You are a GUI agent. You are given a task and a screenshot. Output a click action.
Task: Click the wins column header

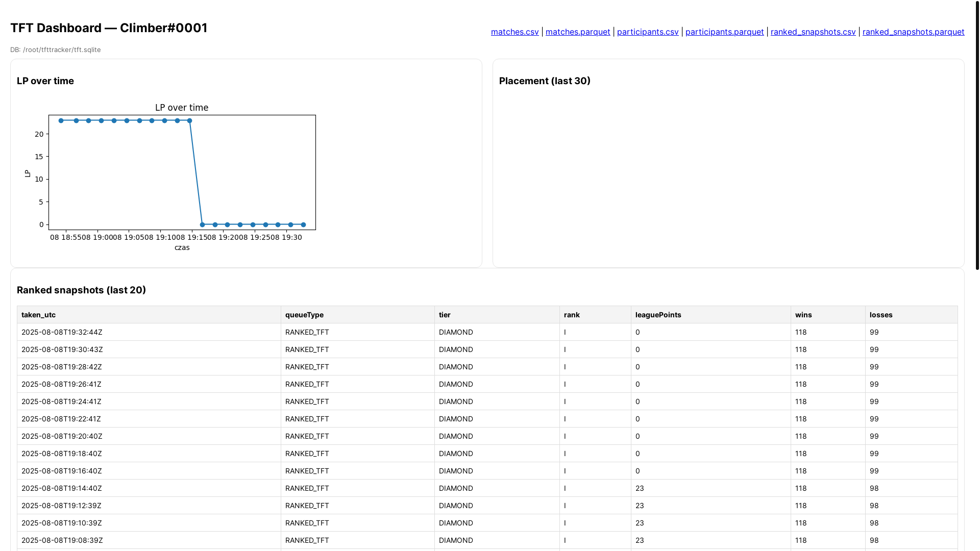[x=828, y=315]
